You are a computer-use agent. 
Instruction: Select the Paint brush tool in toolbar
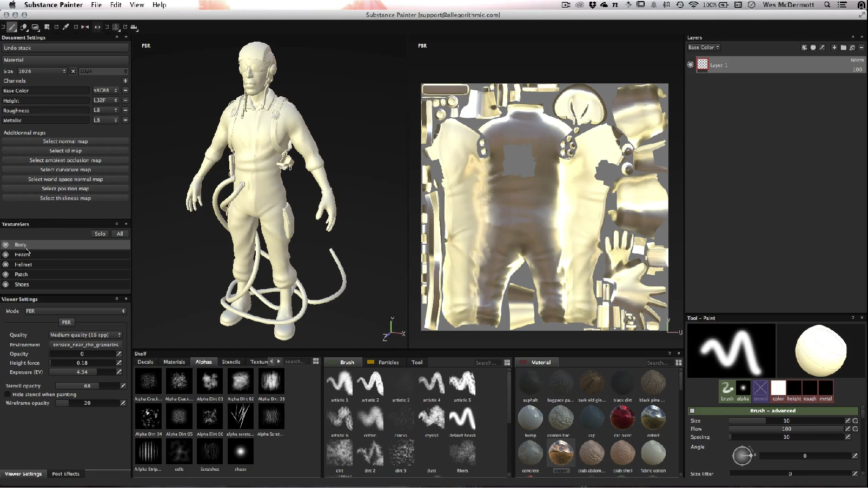pos(12,27)
